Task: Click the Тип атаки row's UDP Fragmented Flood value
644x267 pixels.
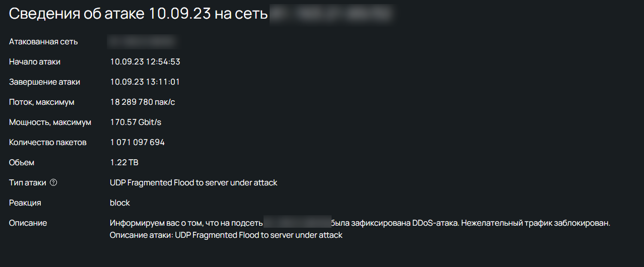Action: point(194,183)
